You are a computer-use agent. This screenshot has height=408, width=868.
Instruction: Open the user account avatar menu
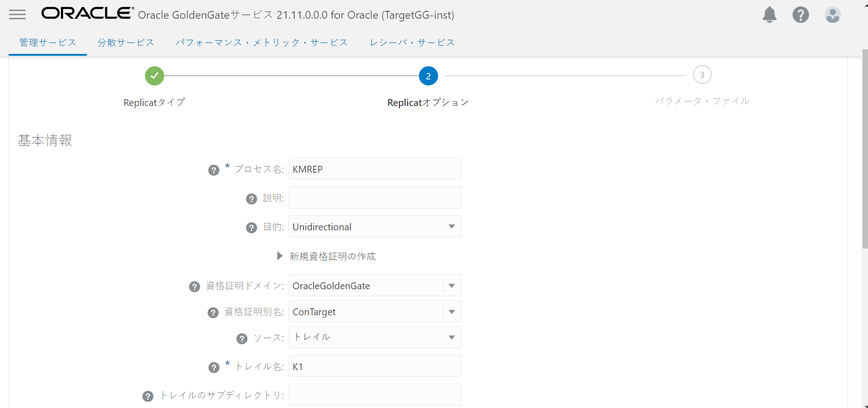(833, 15)
